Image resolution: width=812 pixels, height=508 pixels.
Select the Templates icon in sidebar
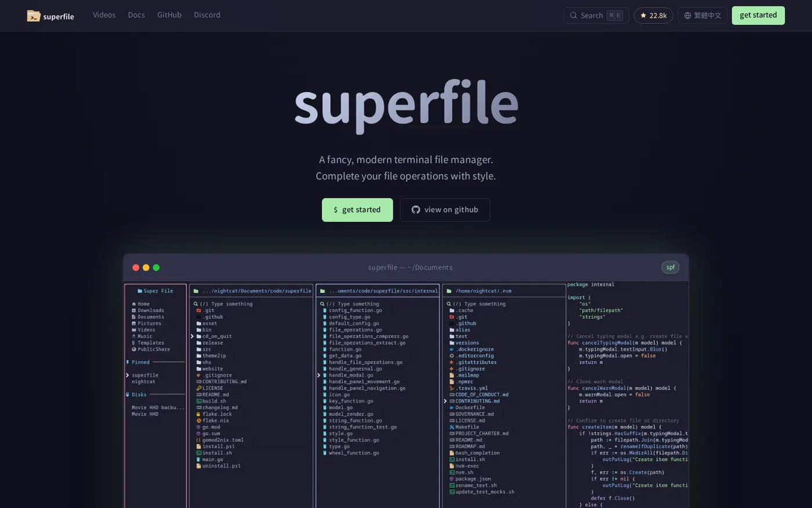(134, 343)
